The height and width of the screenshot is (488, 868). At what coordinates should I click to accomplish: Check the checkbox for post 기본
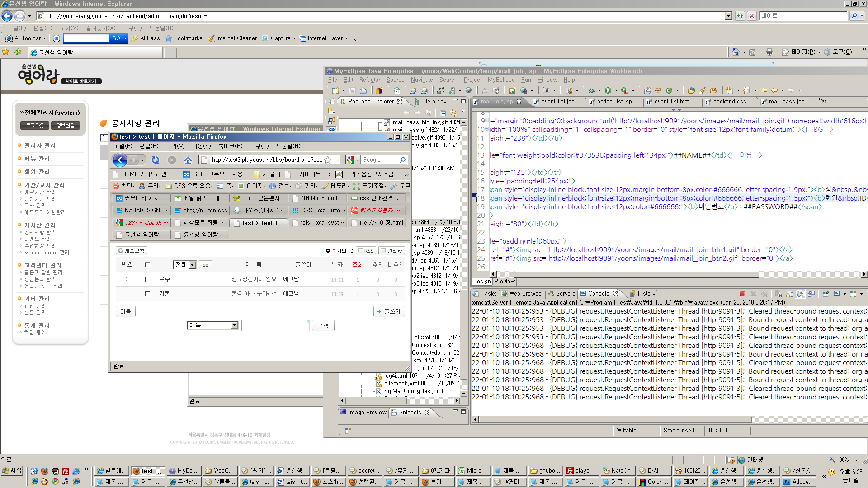tap(147, 294)
